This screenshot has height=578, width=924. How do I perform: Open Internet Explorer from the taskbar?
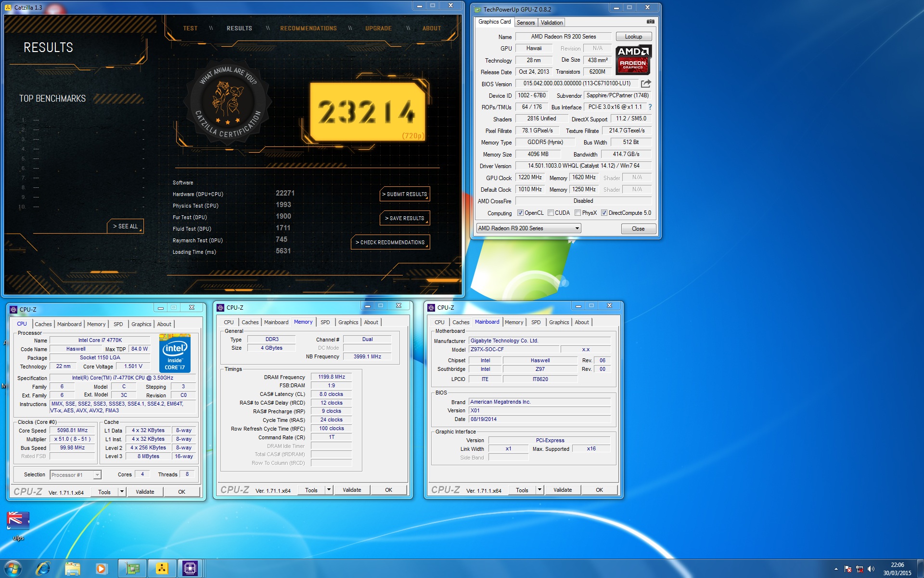[43, 569]
